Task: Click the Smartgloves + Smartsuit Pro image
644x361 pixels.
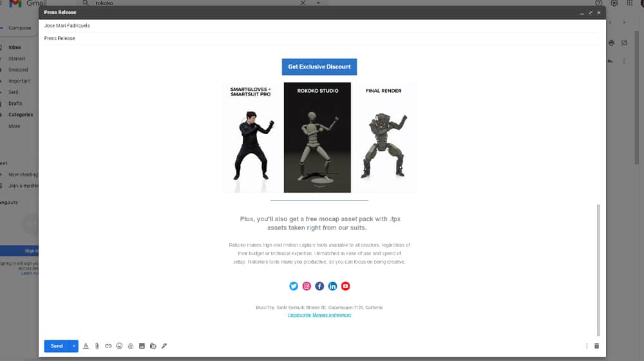Action: coord(251,137)
